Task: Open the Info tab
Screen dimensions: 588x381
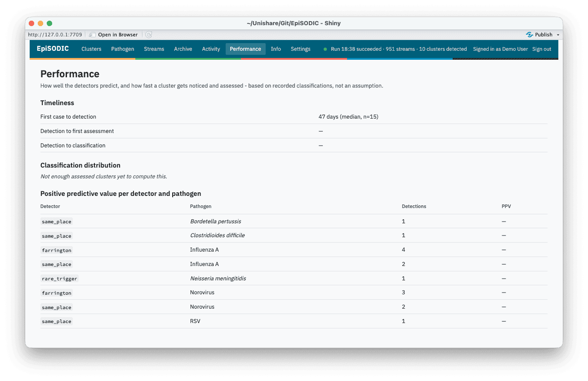Action: point(276,49)
